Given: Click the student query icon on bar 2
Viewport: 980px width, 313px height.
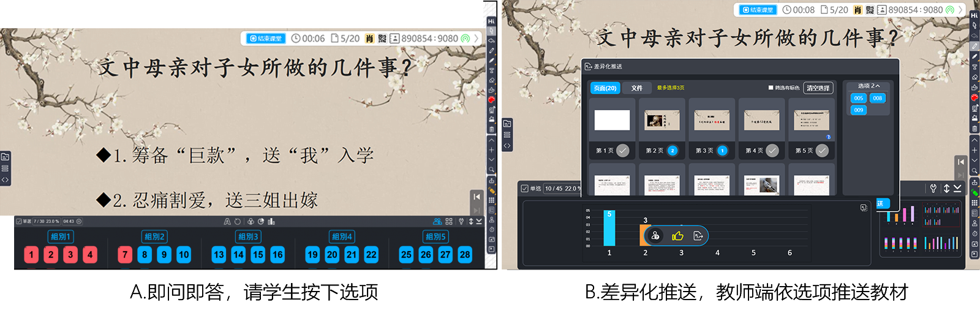Looking at the screenshot, I should click(x=655, y=236).
